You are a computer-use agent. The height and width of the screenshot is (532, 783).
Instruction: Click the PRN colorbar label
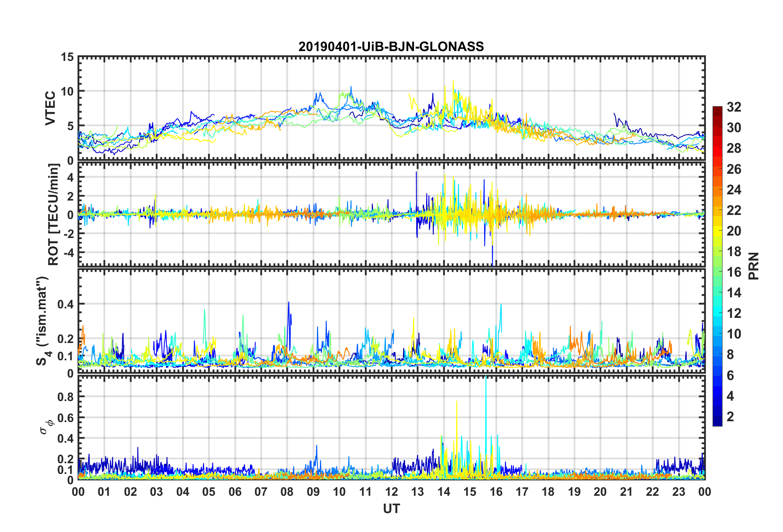pos(754,266)
